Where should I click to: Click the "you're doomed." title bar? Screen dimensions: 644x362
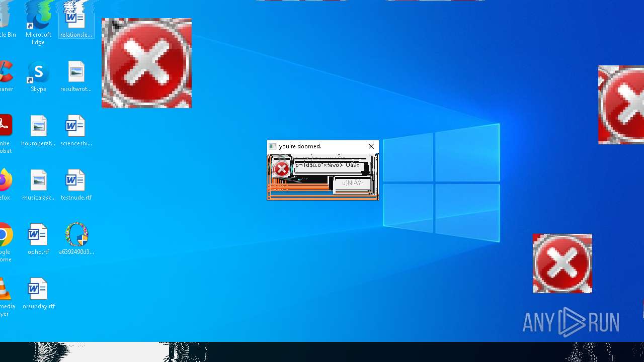[x=323, y=146]
